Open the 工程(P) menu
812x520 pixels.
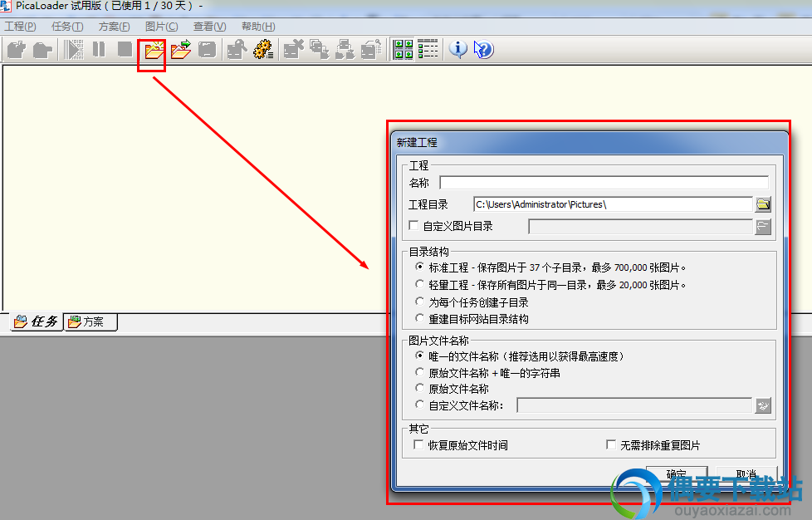click(x=20, y=27)
